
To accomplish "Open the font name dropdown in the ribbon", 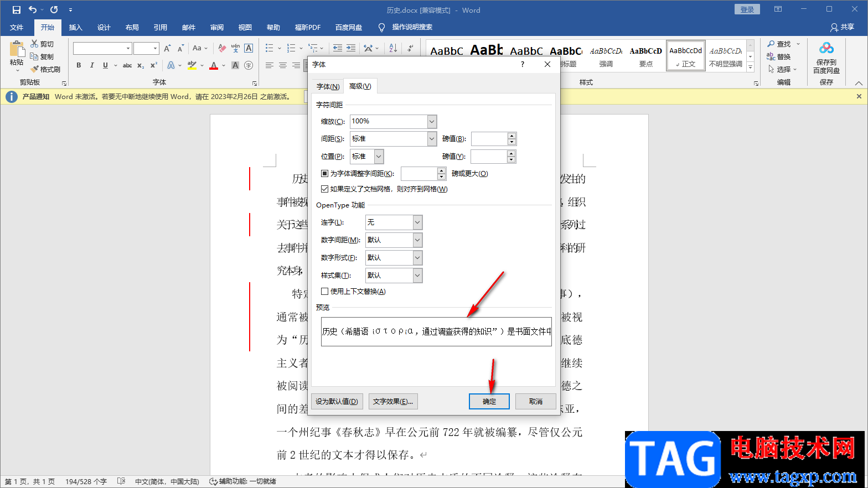I will (128, 48).
